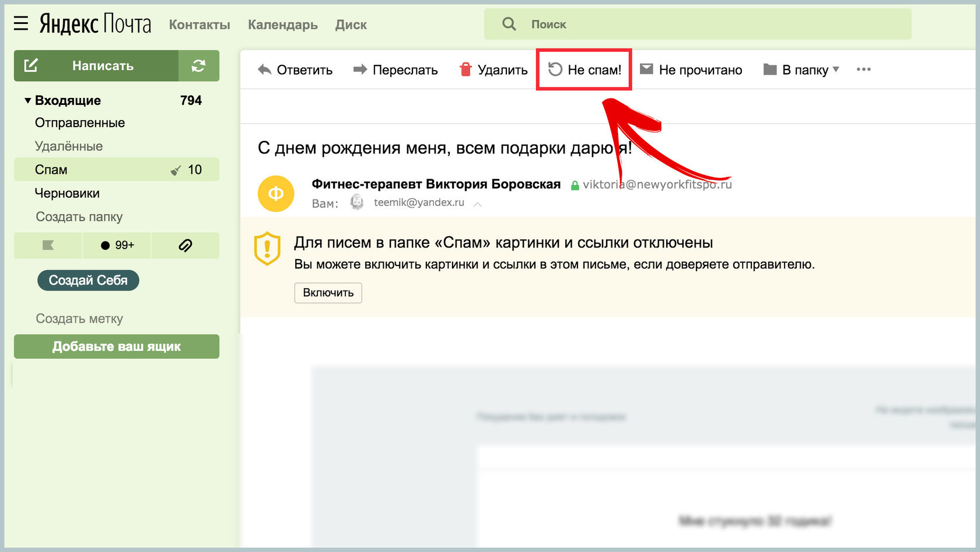Click the Не спам! button
980x552 pixels.
pos(584,69)
